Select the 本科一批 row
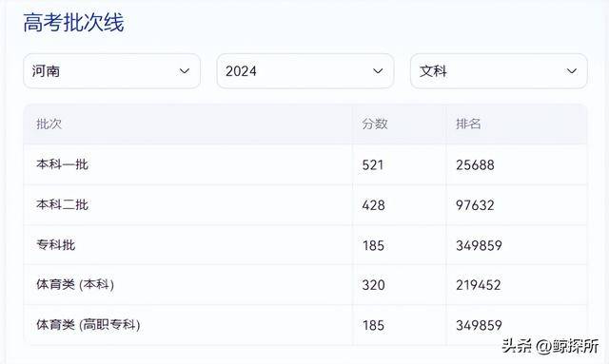Image resolution: width=609 pixels, height=364 pixels. point(305,164)
